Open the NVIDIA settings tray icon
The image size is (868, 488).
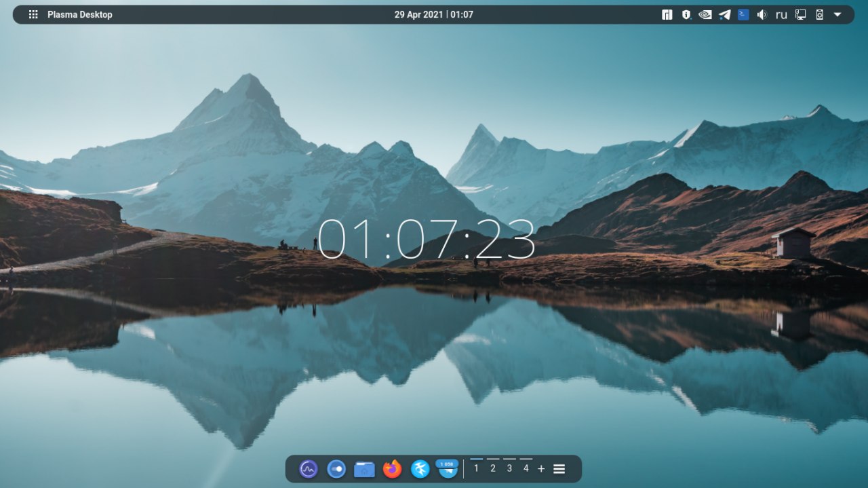[x=705, y=14]
